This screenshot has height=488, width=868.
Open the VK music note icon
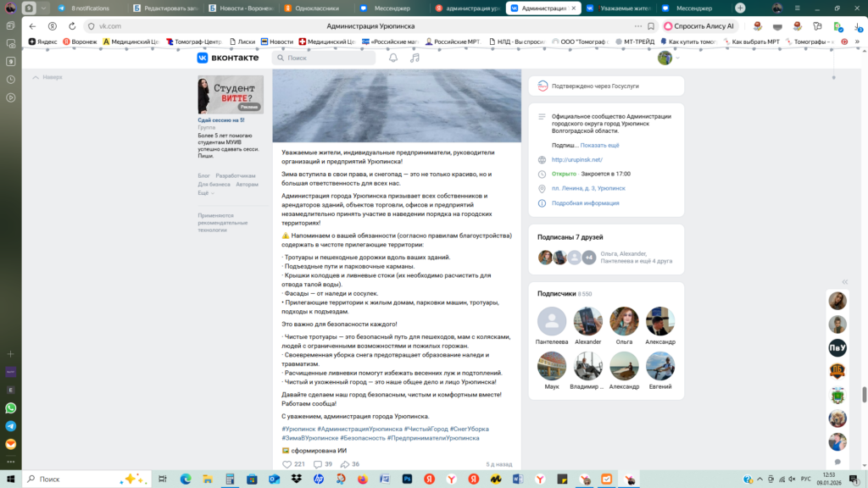click(x=415, y=58)
